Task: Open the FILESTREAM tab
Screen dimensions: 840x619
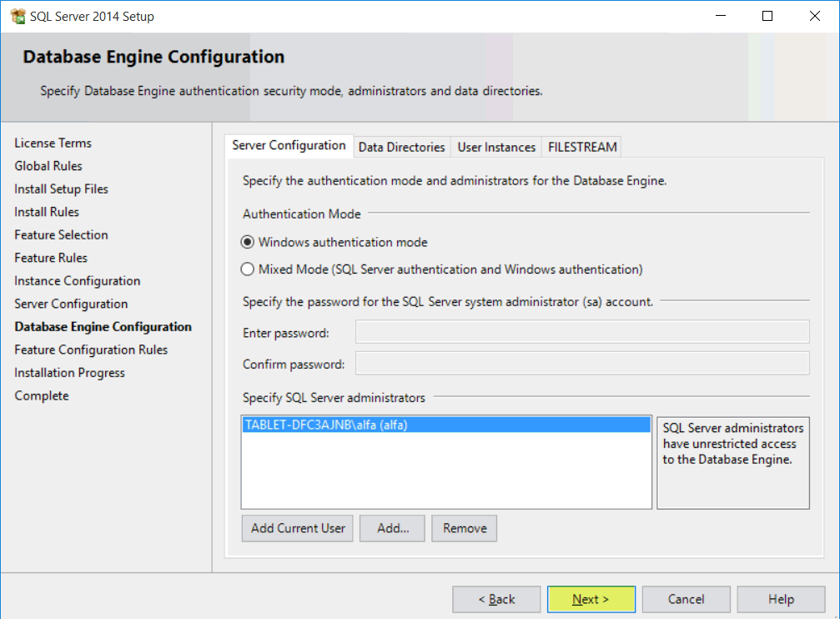Action: tap(581, 147)
